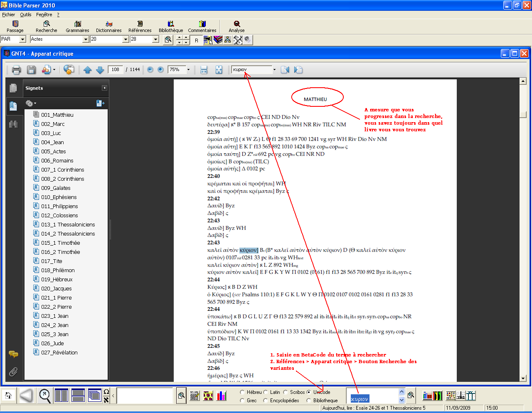This screenshot has height=413, width=532.
Task: Click the home icon in bottom toolbar
Action: pyautogui.click(x=8, y=396)
